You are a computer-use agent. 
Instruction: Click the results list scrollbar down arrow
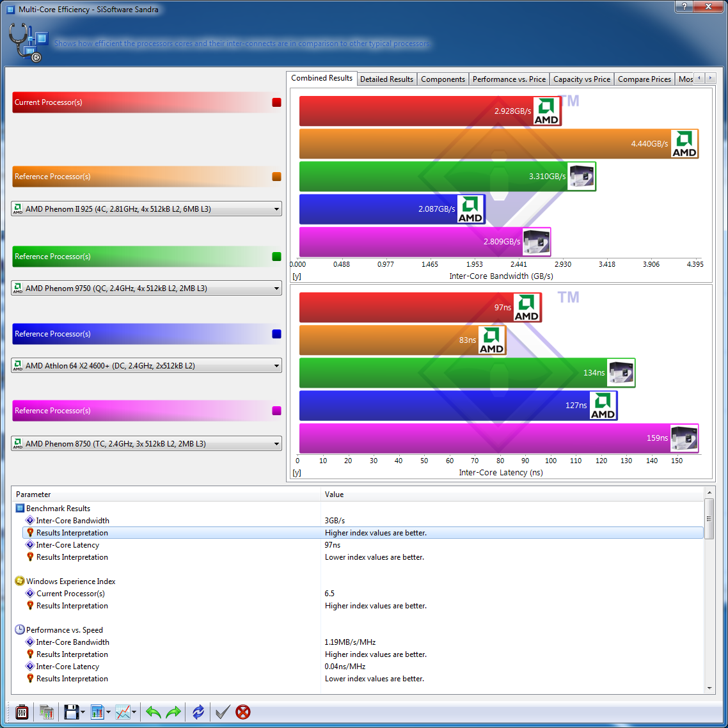[709, 688]
